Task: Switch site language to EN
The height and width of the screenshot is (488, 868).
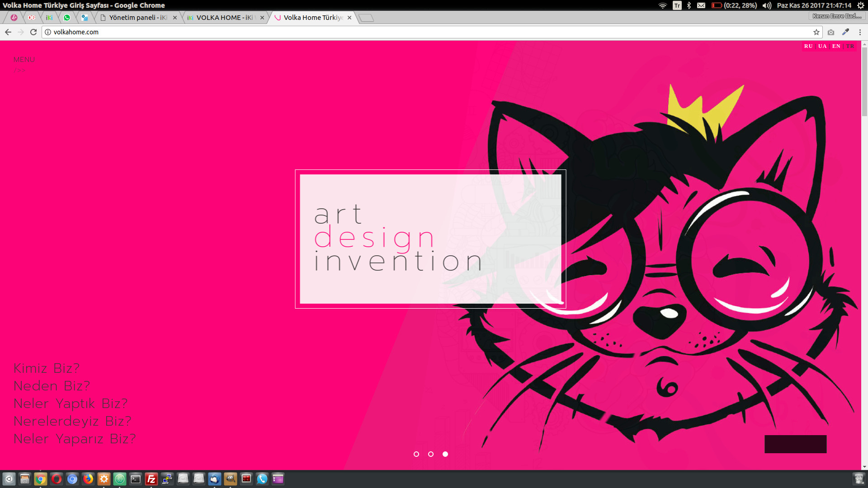Action: coord(836,46)
